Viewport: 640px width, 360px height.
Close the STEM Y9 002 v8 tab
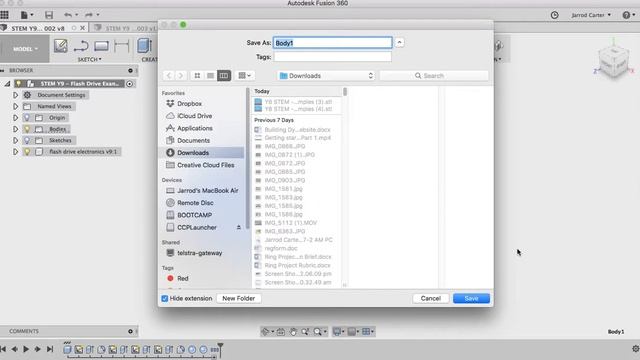click(x=82, y=28)
